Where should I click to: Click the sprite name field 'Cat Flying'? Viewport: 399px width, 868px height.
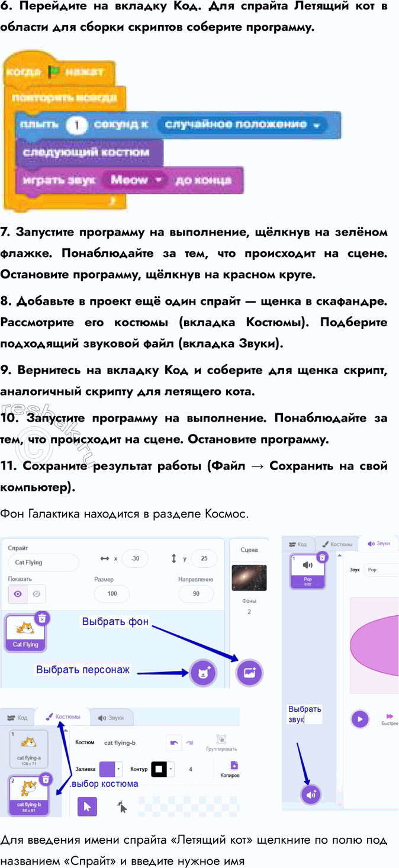point(43,562)
